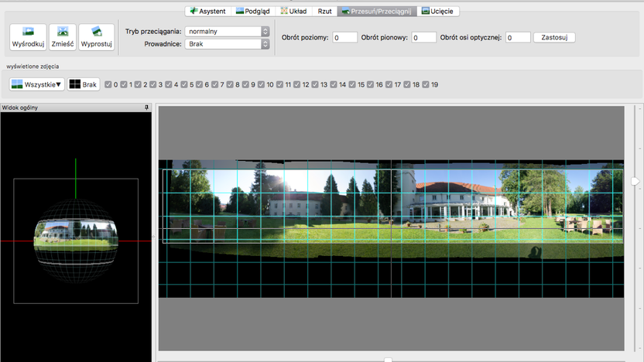Image resolution: width=644 pixels, height=362 pixels.
Task: Toggle image 0 checkbox
Action: click(x=108, y=84)
